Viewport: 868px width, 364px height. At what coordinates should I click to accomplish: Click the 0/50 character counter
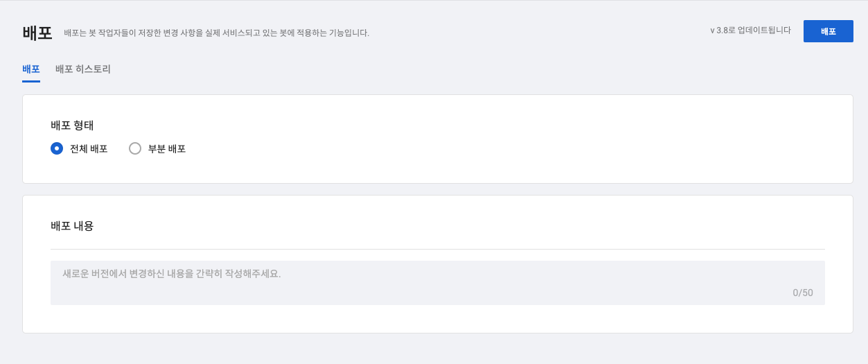[803, 293]
